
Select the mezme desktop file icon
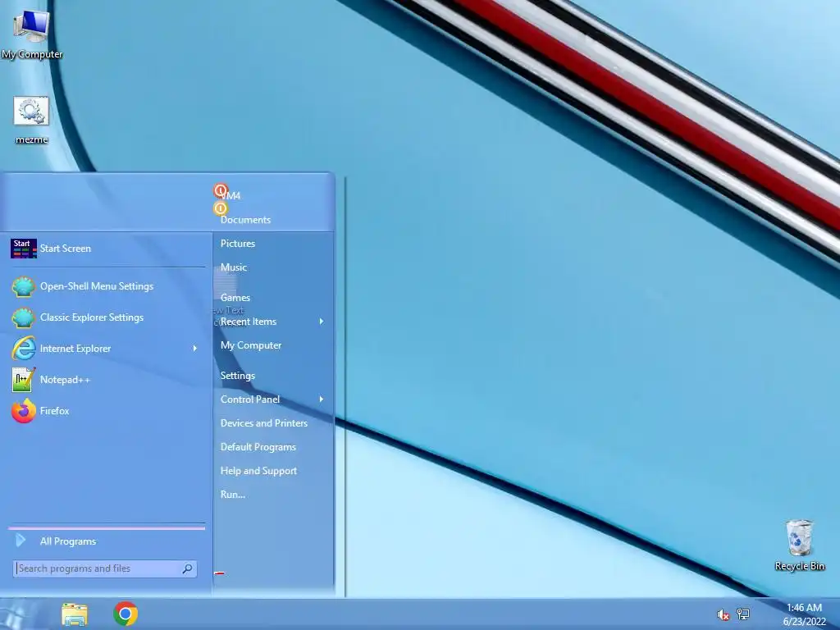[31, 120]
